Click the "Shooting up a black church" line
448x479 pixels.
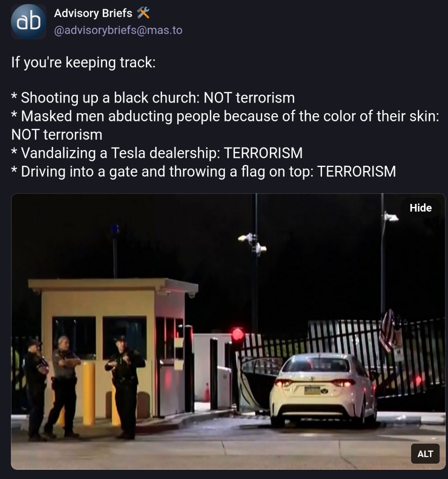pos(153,98)
